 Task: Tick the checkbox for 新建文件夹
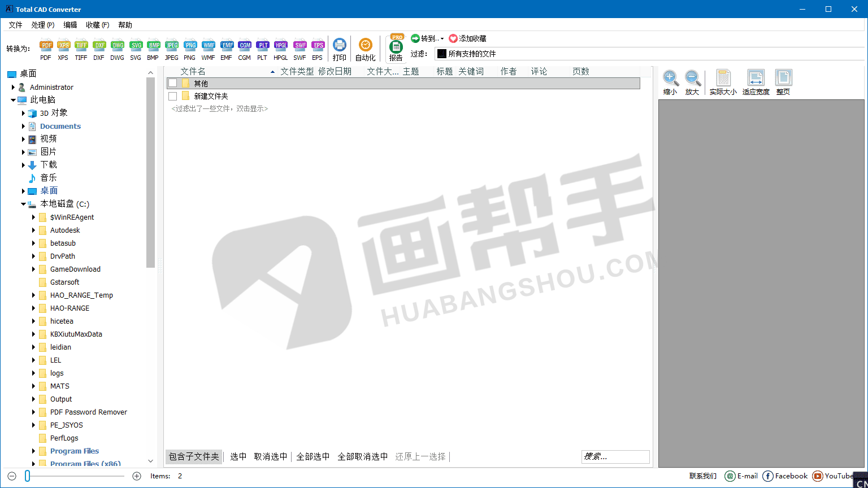point(173,96)
